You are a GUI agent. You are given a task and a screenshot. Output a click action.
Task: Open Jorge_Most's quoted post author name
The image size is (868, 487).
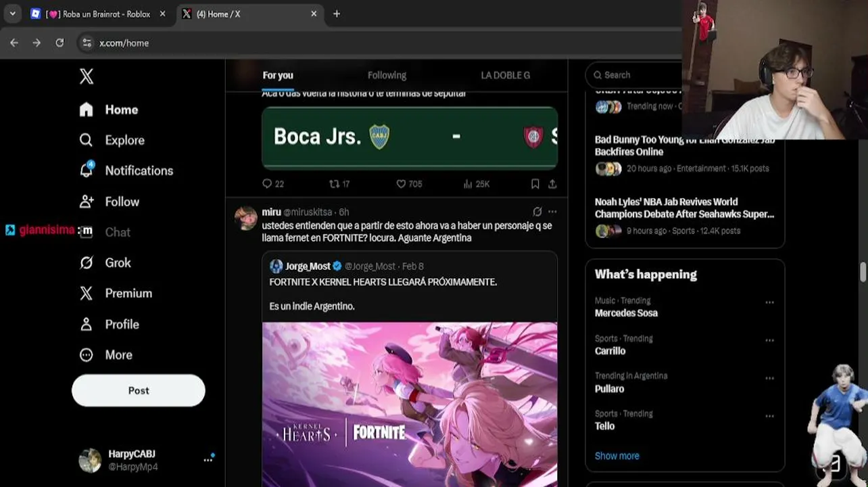click(x=308, y=266)
